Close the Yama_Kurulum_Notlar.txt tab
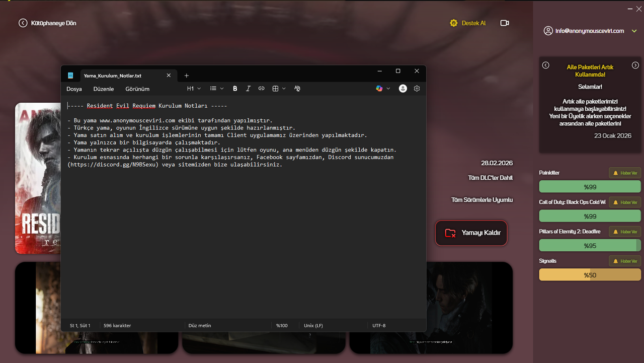644x363 pixels. click(x=169, y=76)
